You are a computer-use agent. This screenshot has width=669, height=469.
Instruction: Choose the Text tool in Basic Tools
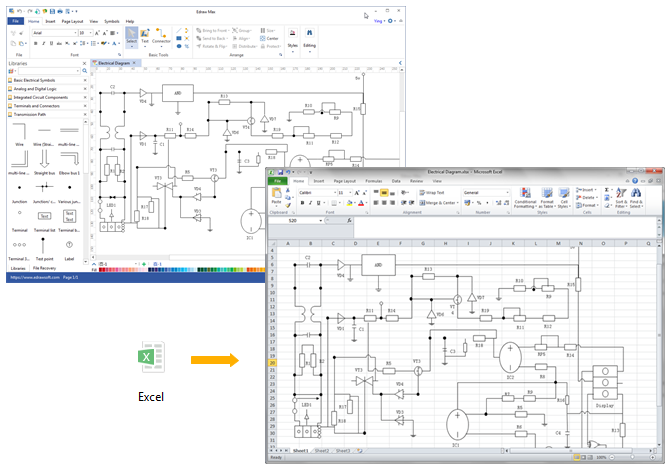[143, 36]
